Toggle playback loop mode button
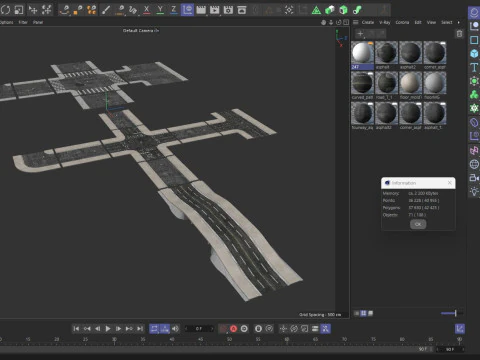480x360 pixels. [x=154, y=329]
